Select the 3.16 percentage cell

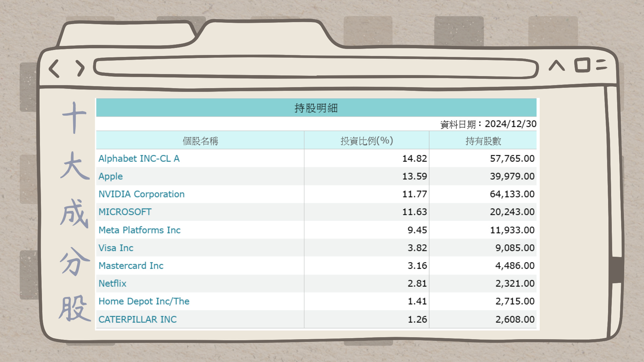367,265
